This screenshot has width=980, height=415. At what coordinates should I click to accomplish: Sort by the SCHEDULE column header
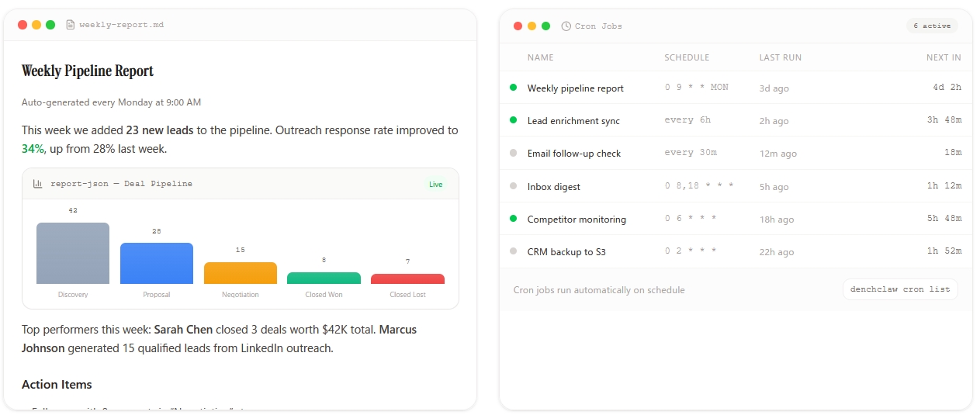687,57
